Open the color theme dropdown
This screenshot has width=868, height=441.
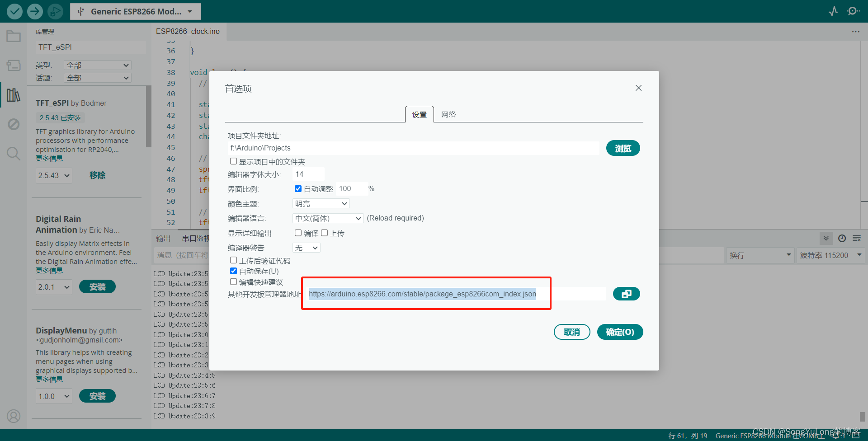coord(321,204)
